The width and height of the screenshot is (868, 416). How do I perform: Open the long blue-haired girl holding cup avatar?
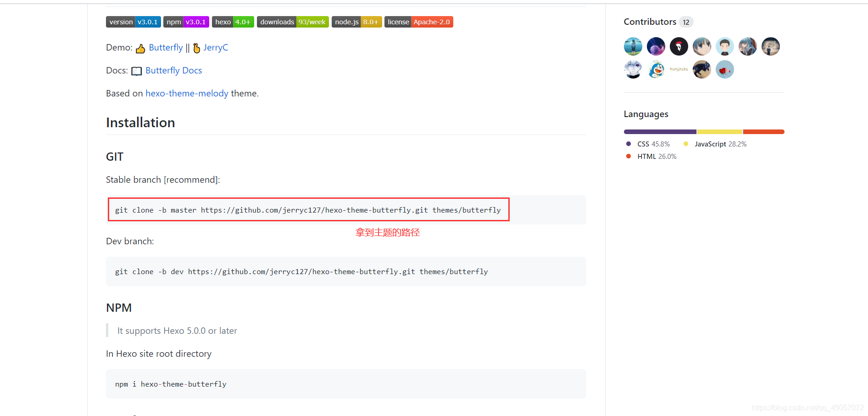tap(747, 46)
